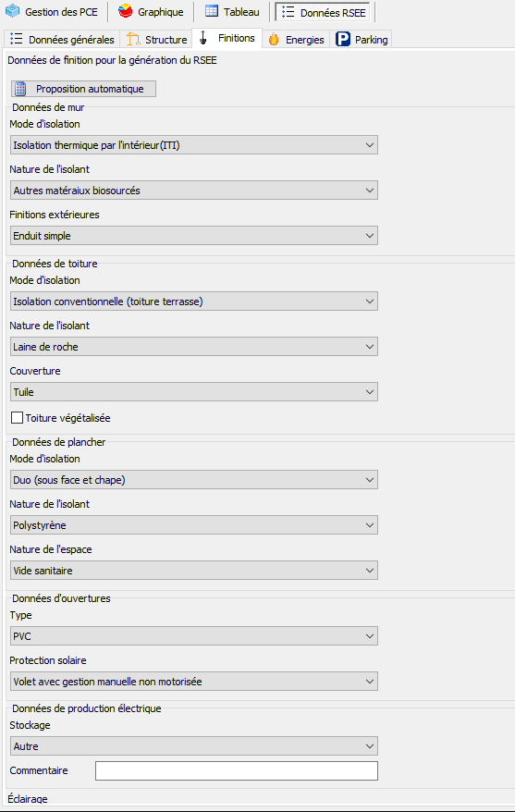Select the Finitions tab
The image size is (515, 812).
pyautogui.click(x=227, y=38)
